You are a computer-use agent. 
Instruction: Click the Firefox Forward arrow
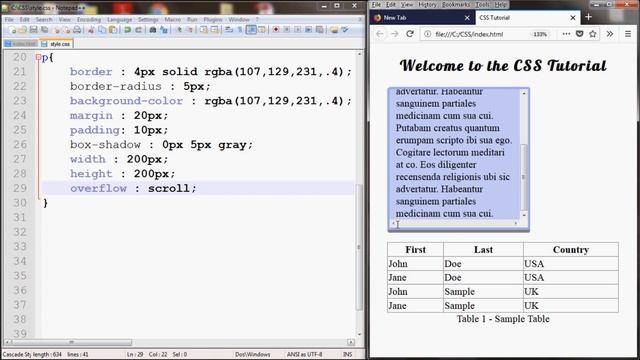pyautogui.click(x=395, y=34)
